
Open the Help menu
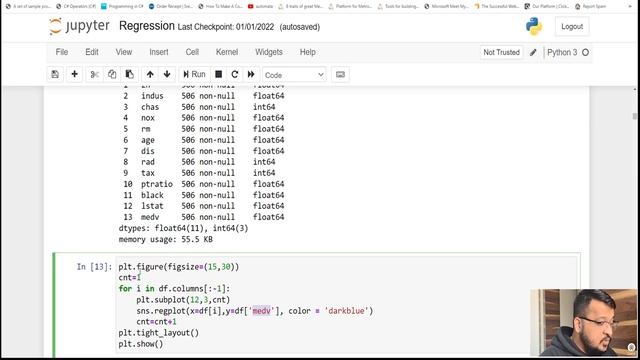pos(307,52)
